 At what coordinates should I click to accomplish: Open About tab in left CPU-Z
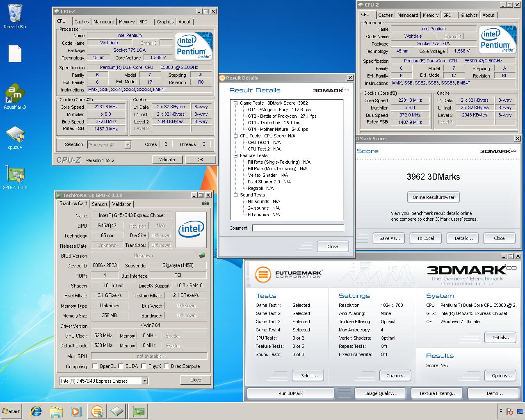(x=184, y=22)
